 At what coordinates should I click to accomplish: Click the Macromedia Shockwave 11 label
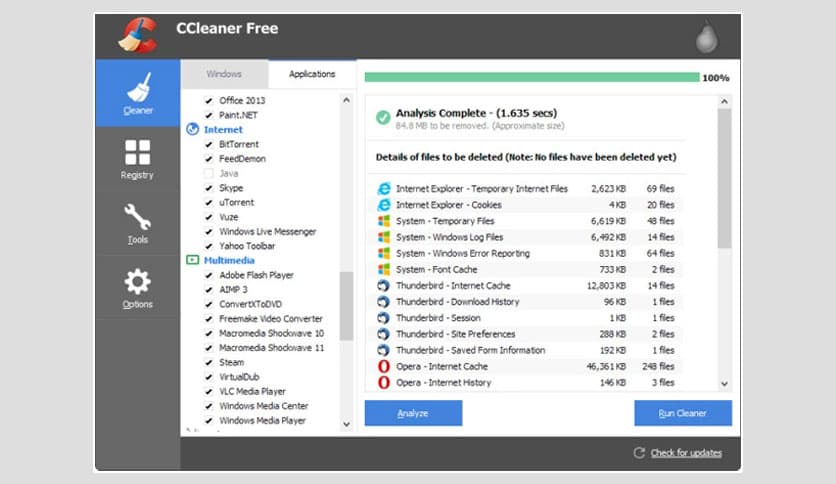pos(271,348)
